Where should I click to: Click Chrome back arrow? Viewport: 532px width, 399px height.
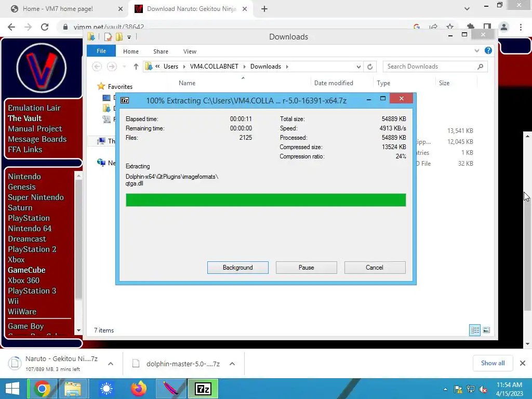(x=11, y=27)
